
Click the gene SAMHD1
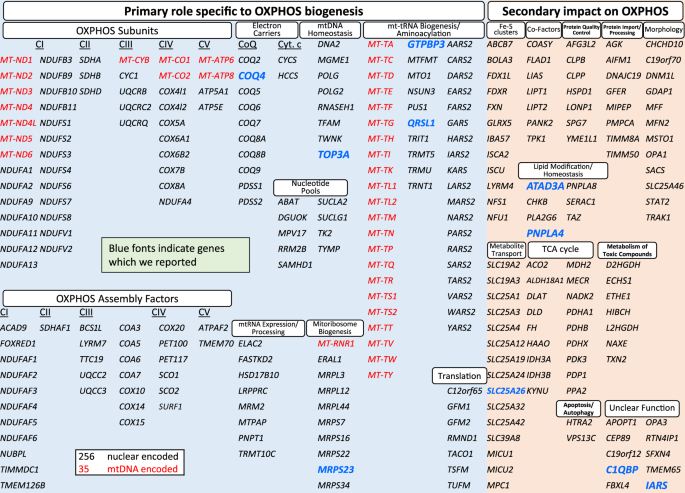295,265
